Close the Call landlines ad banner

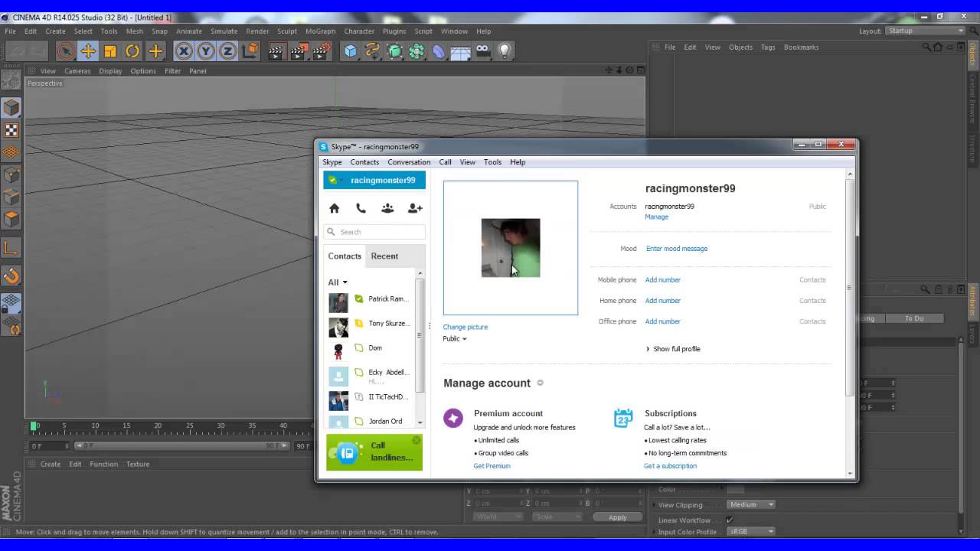[x=416, y=440]
